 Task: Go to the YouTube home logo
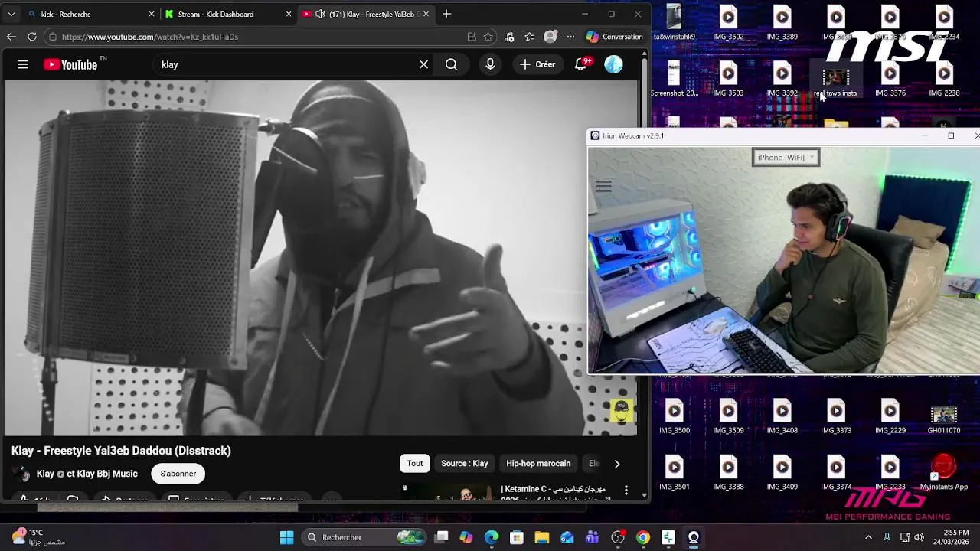(70, 64)
